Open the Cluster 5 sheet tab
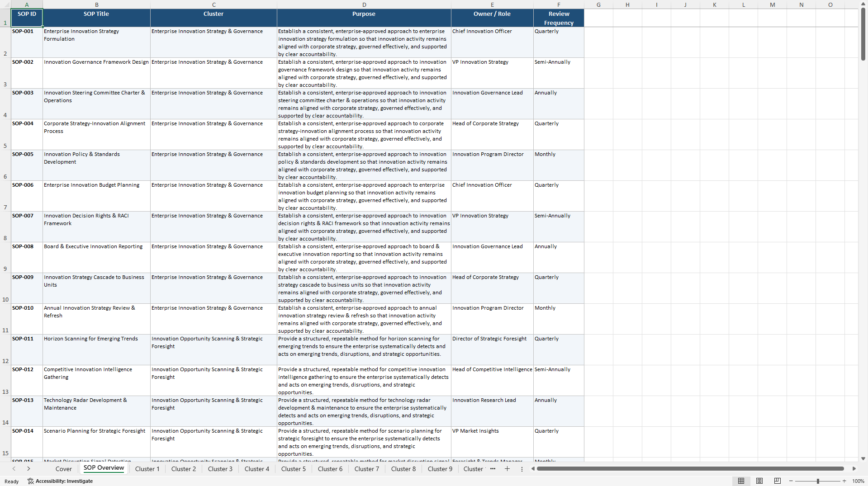The image size is (868, 486). pyautogui.click(x=294, y=469)
